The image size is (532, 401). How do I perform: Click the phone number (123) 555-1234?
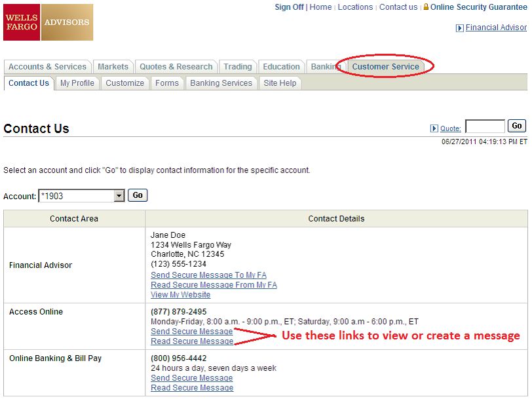(x=178, y=264)
